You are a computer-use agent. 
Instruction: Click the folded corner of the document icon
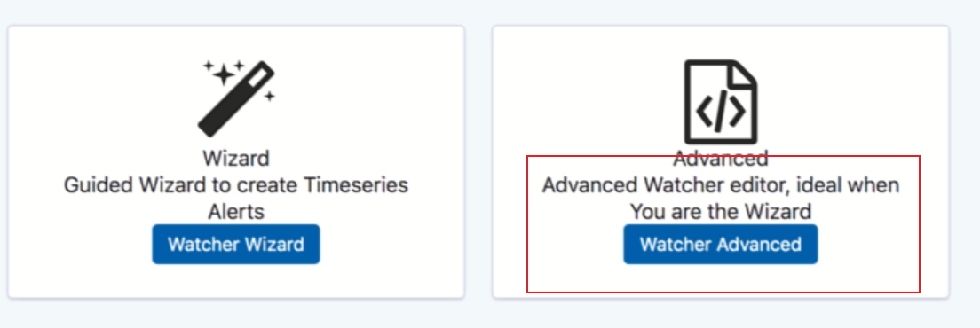pos(745,74)
